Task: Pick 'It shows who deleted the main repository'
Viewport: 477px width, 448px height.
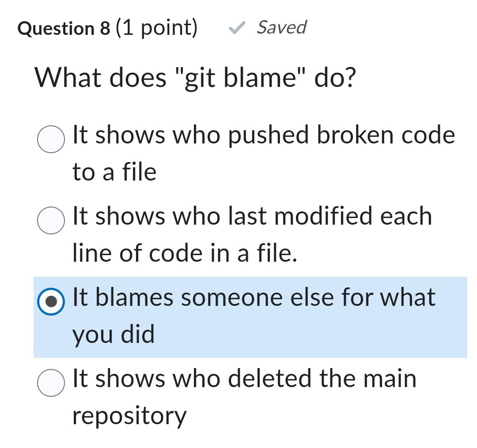Action: [x=51, y=383]
